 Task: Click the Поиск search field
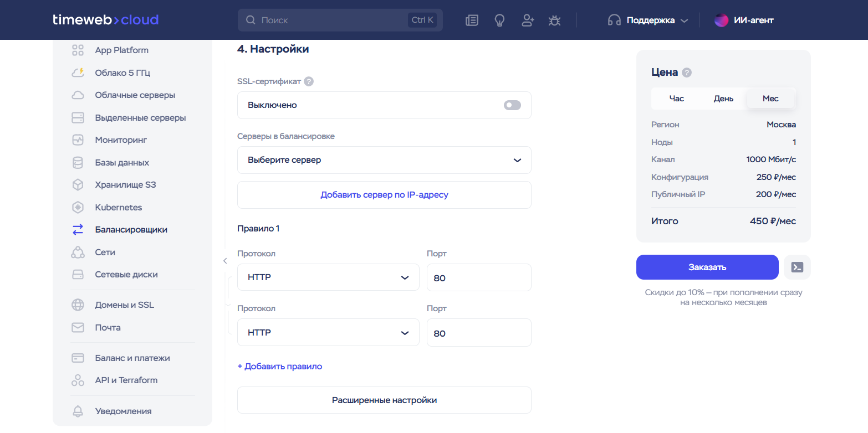tap(340, 20)
